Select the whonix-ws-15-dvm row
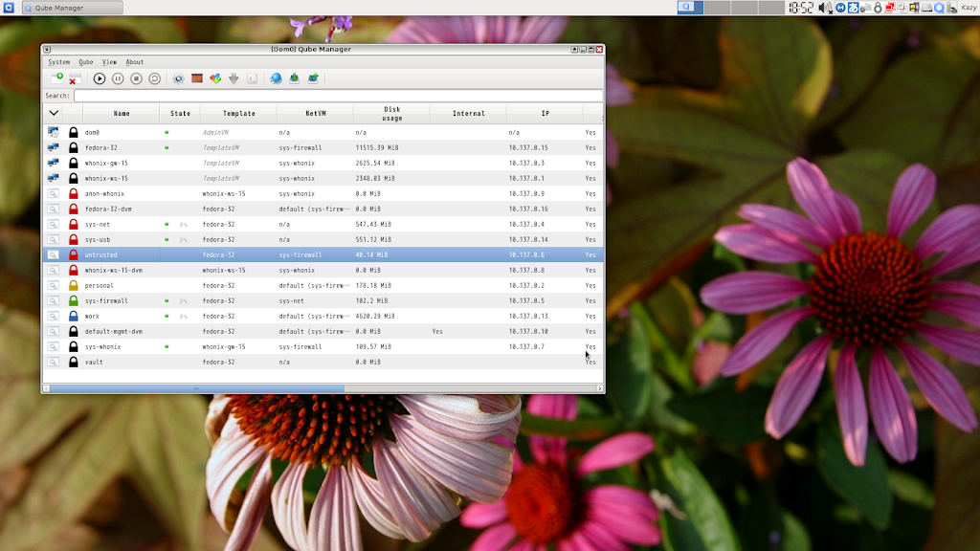The height and width of the screenshot is (551, 980). (323, 270)
